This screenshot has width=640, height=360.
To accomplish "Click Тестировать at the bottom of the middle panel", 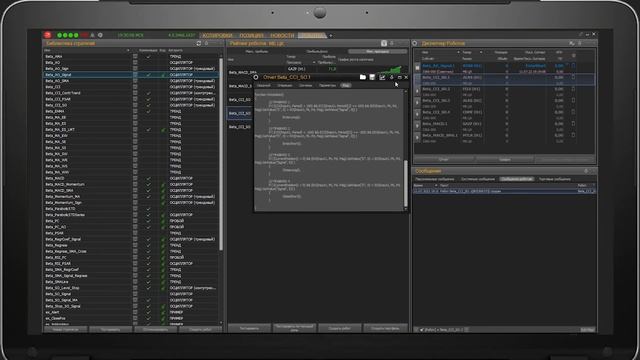I will 249,328.
